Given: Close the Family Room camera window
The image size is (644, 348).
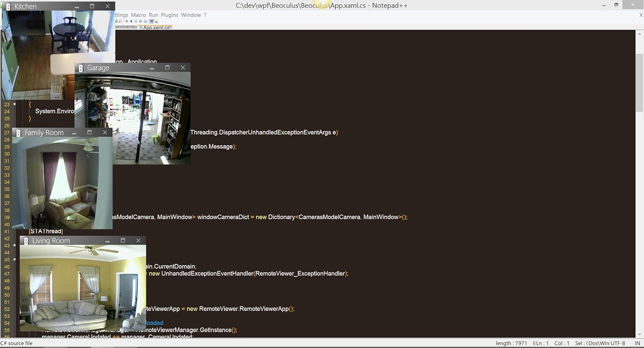Looking at the screenshot, I should tap(105, 133).
